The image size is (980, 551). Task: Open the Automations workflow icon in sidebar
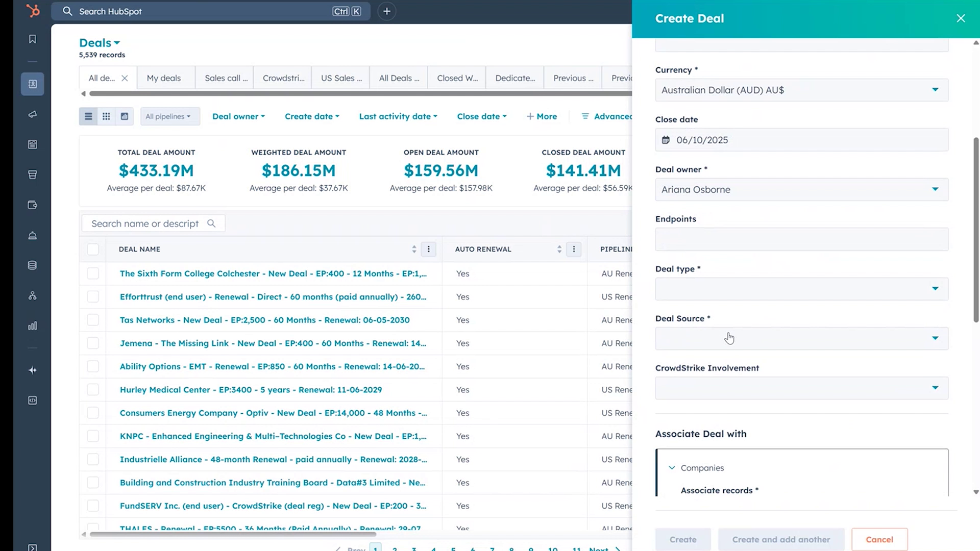[32, 295]
